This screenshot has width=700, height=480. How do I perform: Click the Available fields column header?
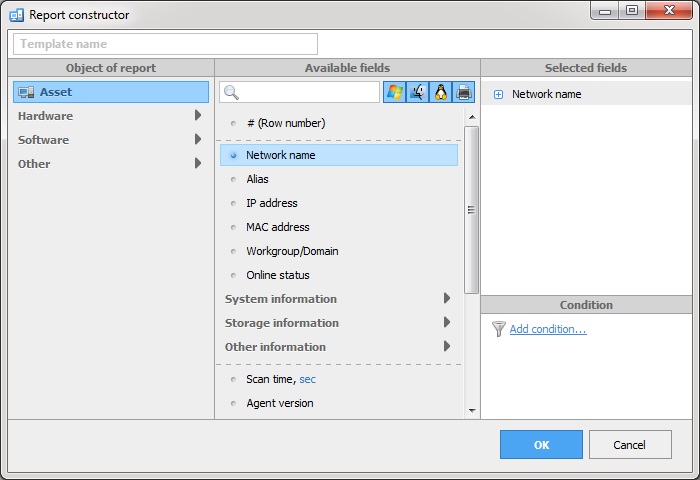[347, 68]
